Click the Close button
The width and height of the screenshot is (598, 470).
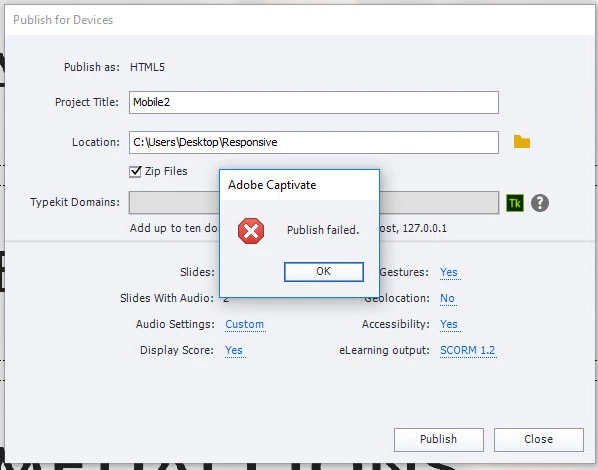(539, 439)
